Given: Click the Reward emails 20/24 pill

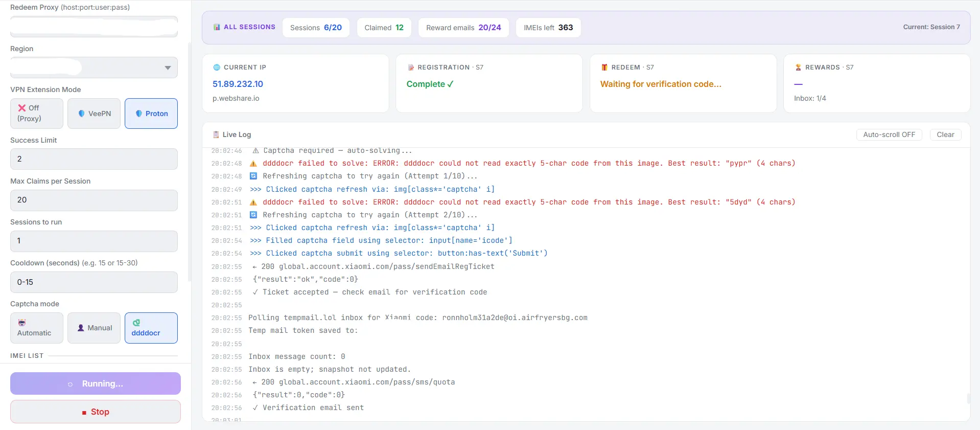Looking at the screenshot, I should point(463,28).
